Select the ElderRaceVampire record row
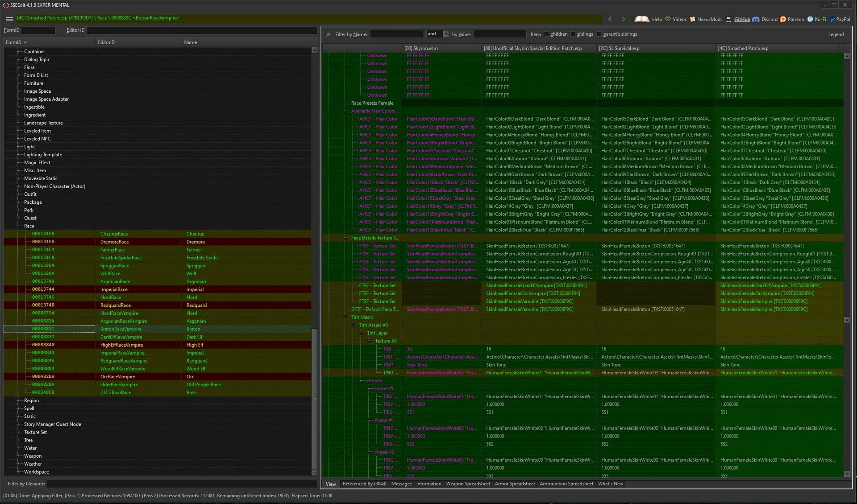The width and height of the screenshot is (857, 504). (158, 384)
